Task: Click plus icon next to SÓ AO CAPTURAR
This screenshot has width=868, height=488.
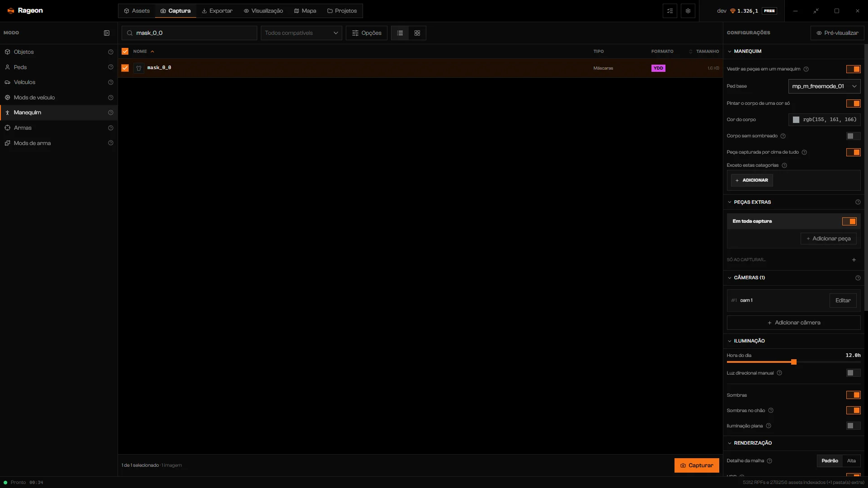Action: coord(854,260)
